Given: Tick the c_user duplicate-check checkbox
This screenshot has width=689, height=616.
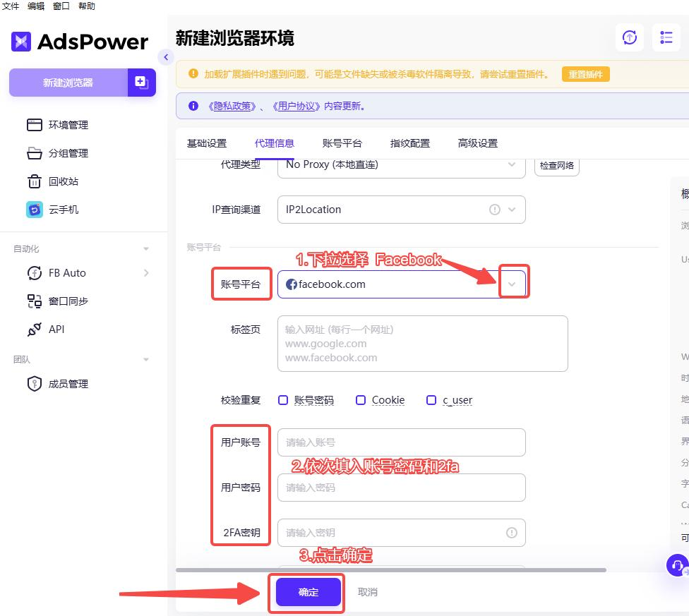Looking at the screenshot, I should [431, 400].
